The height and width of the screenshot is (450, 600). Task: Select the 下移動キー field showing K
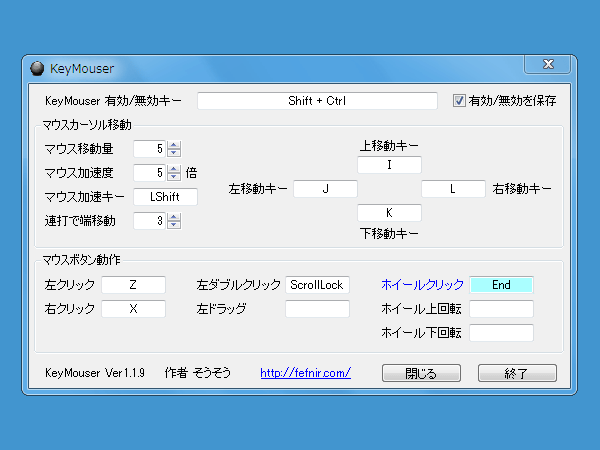389,213
